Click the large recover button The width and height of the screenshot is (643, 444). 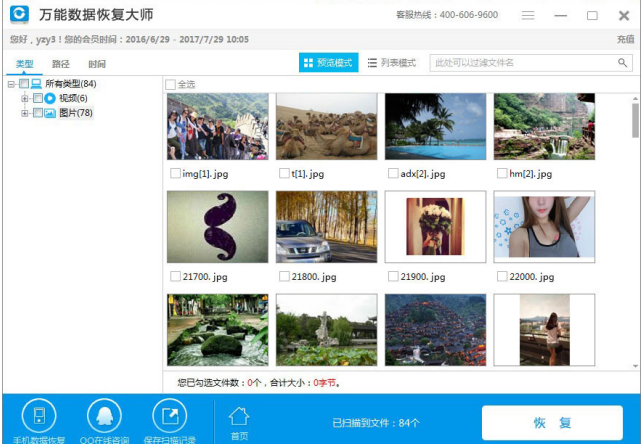tap(551, 422)
